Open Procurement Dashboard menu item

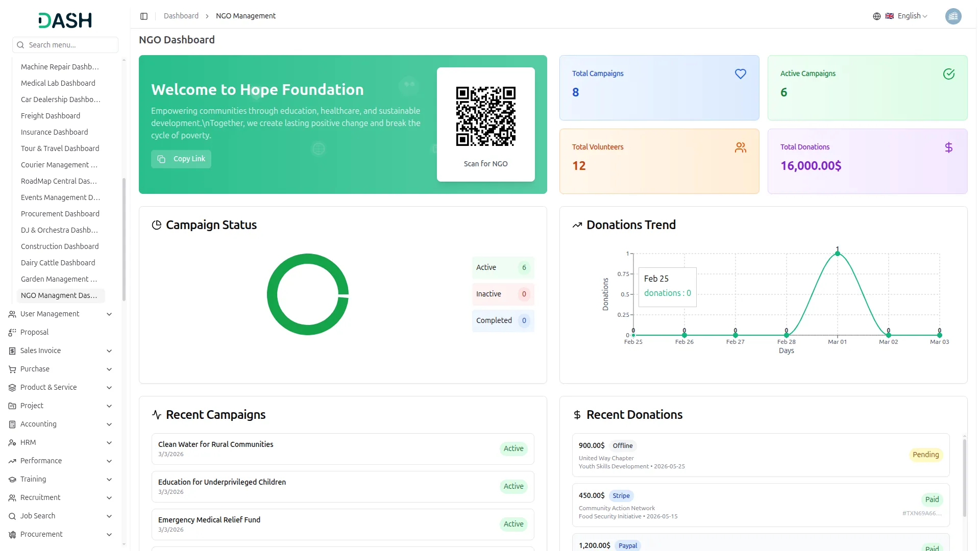point(60,214)
